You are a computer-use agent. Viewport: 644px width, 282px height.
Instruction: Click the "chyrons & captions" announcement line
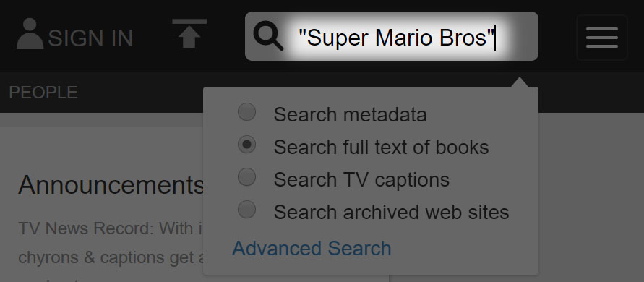click(x=111, y=257)
